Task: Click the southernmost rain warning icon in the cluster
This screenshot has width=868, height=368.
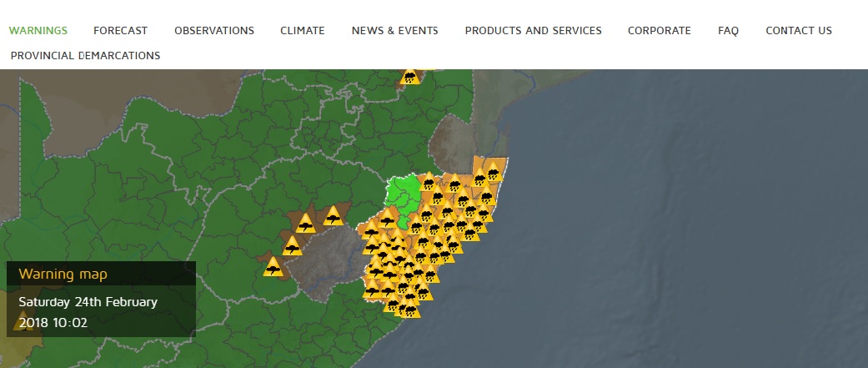Action: pyautogui.click(x=409, y=309)
